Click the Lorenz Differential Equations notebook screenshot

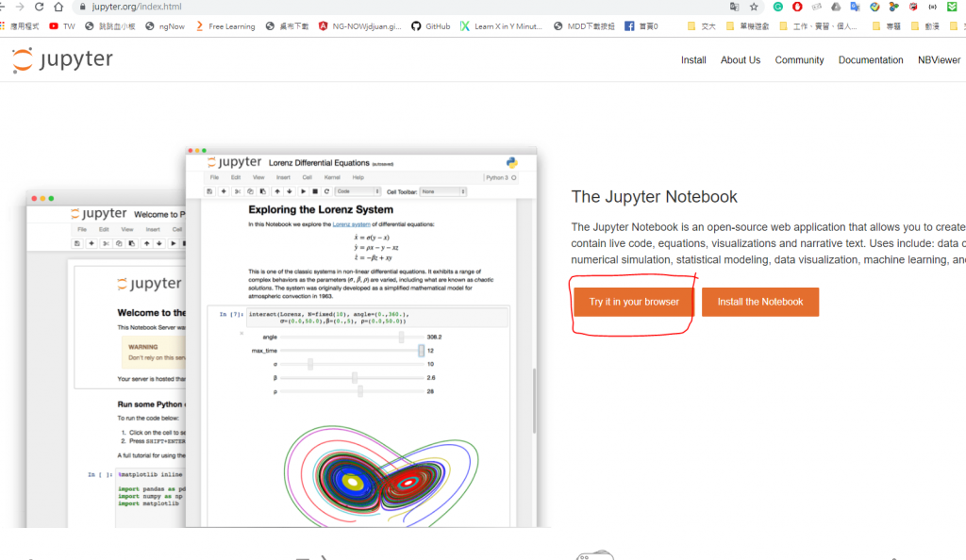coord(361,337)
